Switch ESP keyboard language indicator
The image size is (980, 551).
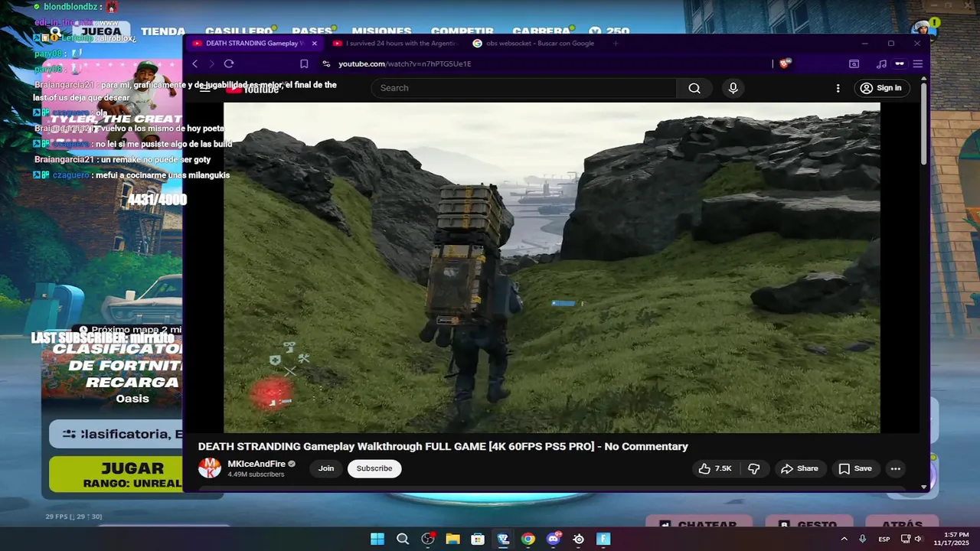click(884, 539)
